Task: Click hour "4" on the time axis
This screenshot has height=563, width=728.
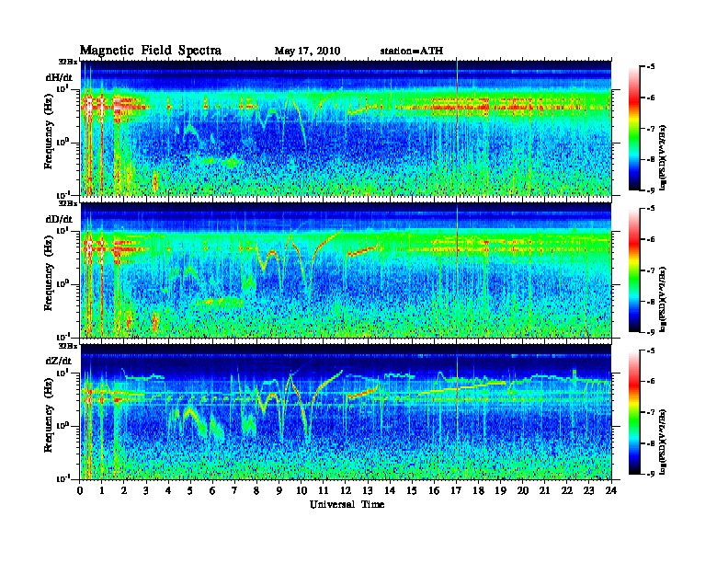Action: click(168, 491)
